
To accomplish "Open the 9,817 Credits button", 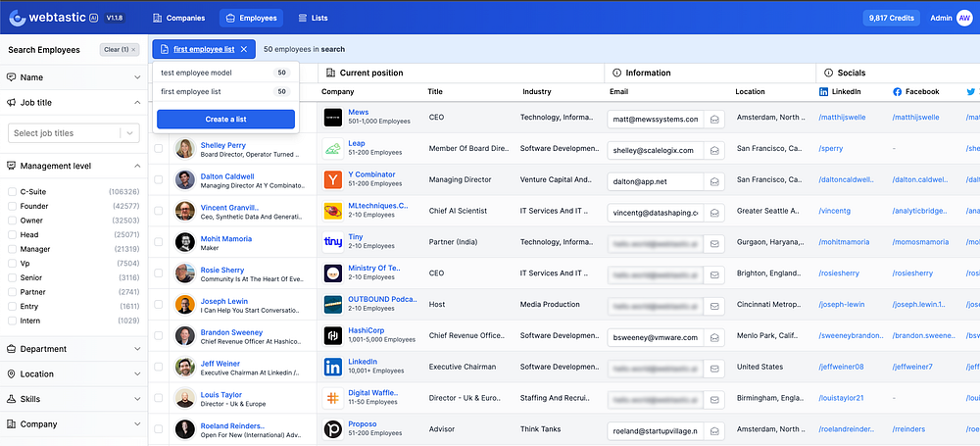I will [x=892, y=19].
